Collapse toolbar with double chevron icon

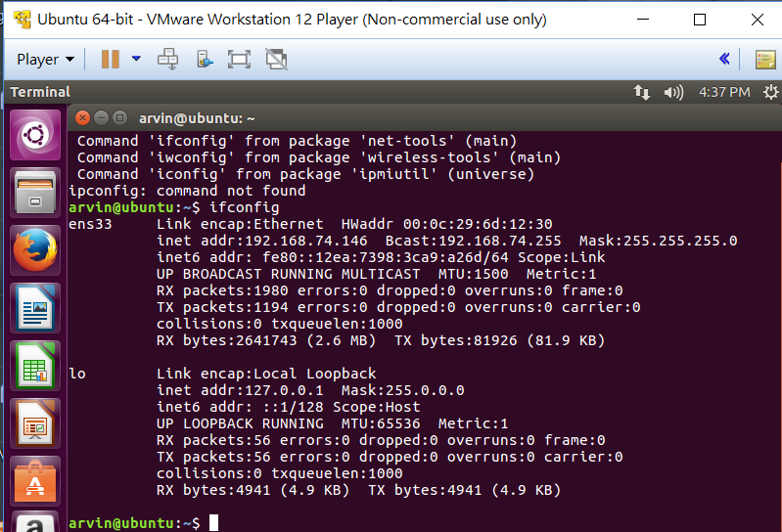tap(724, 59)
